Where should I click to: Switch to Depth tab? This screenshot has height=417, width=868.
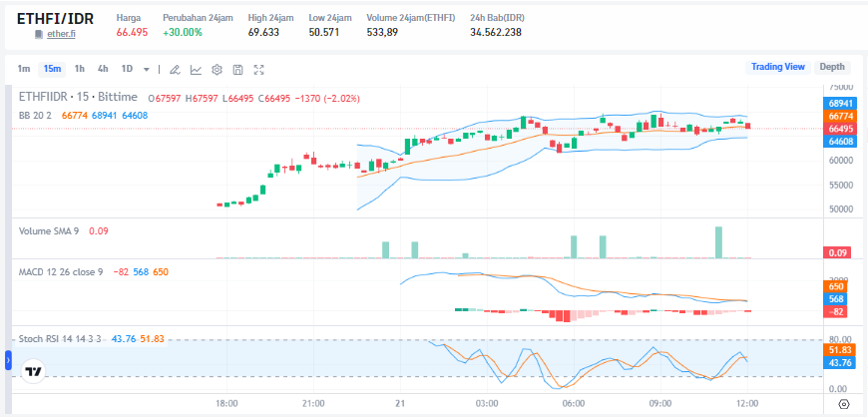[832, 67]
